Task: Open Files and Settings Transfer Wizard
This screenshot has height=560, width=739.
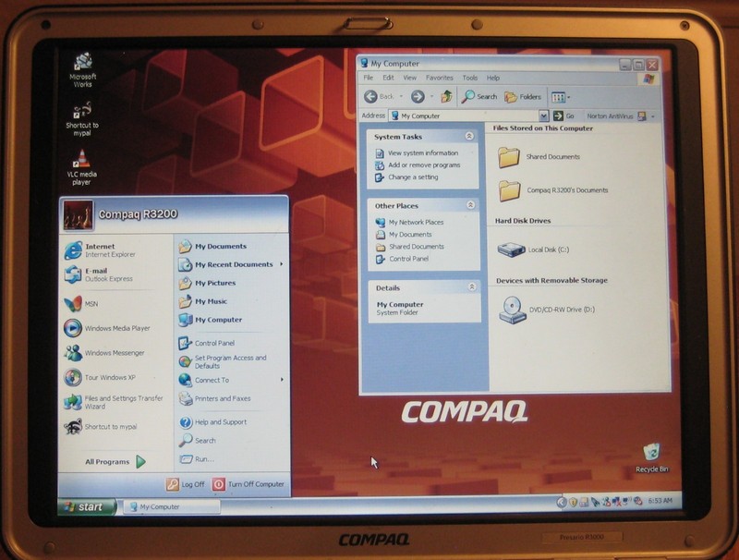Action: point(114,402)
